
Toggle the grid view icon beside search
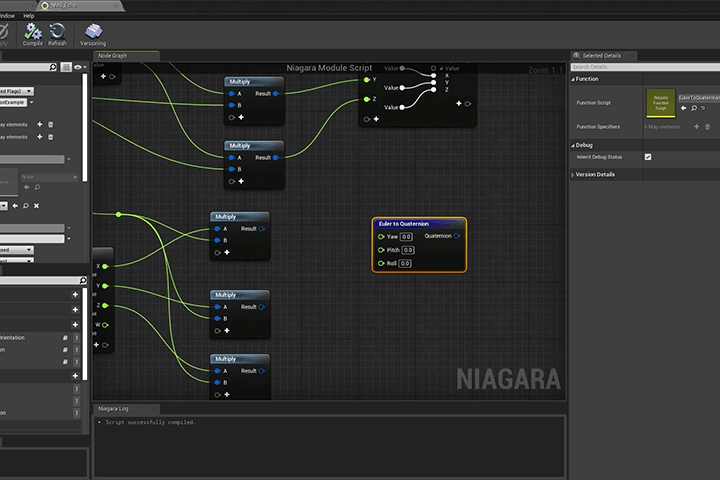(66, 68)
